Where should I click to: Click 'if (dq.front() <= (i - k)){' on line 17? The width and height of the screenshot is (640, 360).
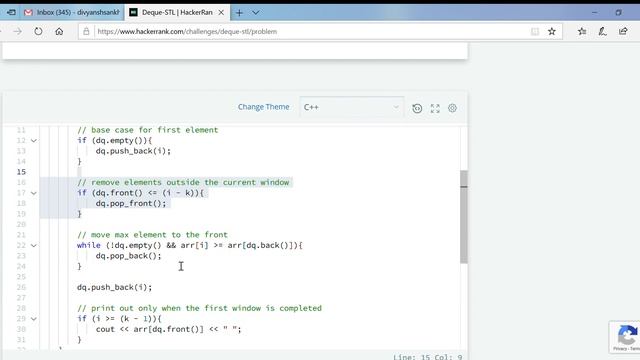tap(140, 193)
